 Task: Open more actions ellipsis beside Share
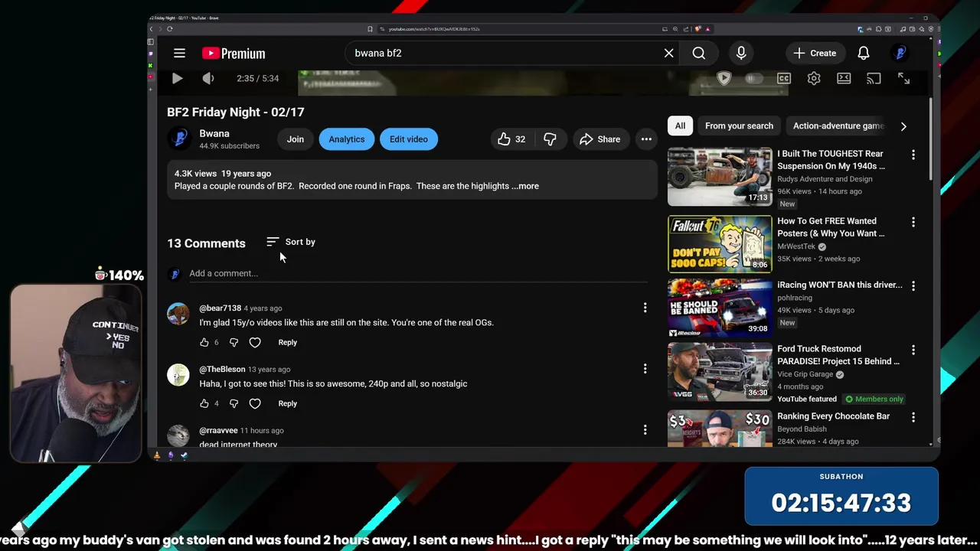(646, 139)
